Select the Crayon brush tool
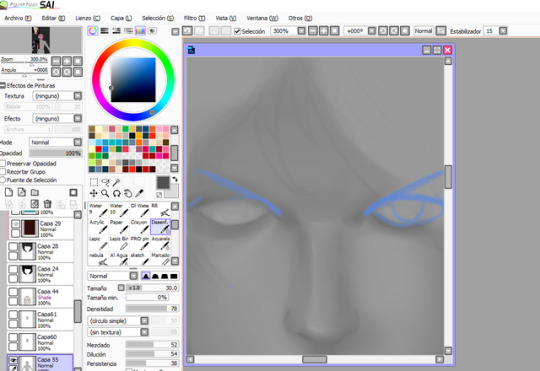540x371 pixels. click(140, 226)
